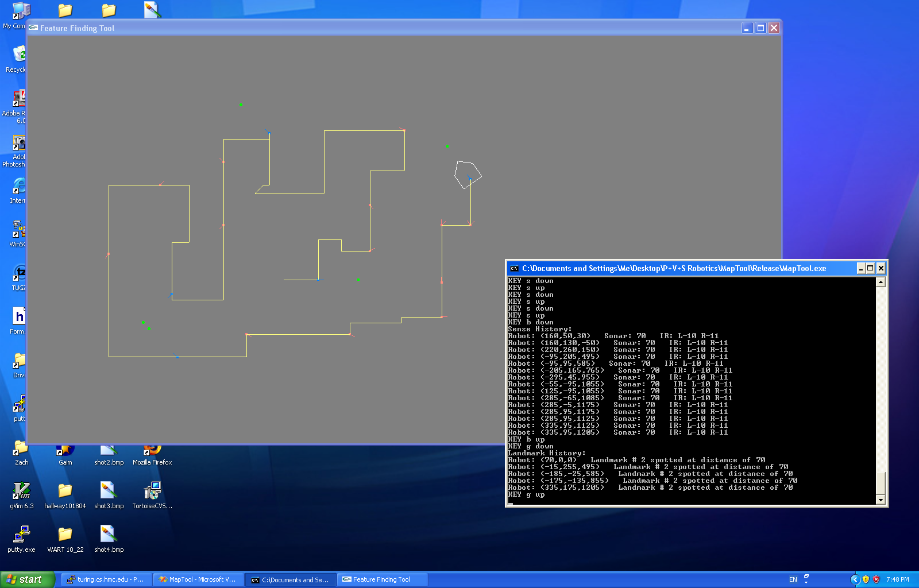Image resolution: width=919 pixels, height=588 pixels.
Task: Open the putty.exe desktop shortcut
Action: pos(21,535)
